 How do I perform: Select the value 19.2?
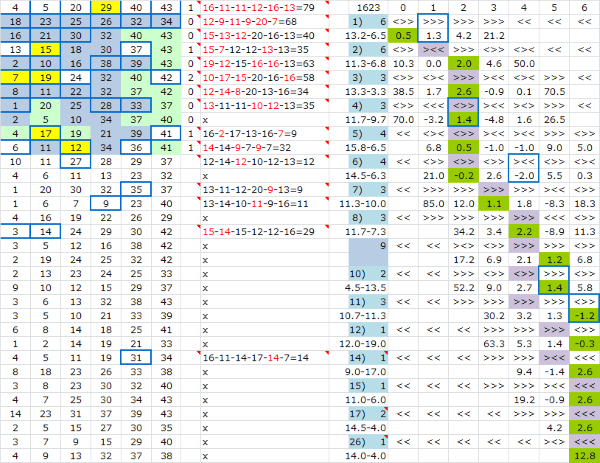tap(524, 400)
